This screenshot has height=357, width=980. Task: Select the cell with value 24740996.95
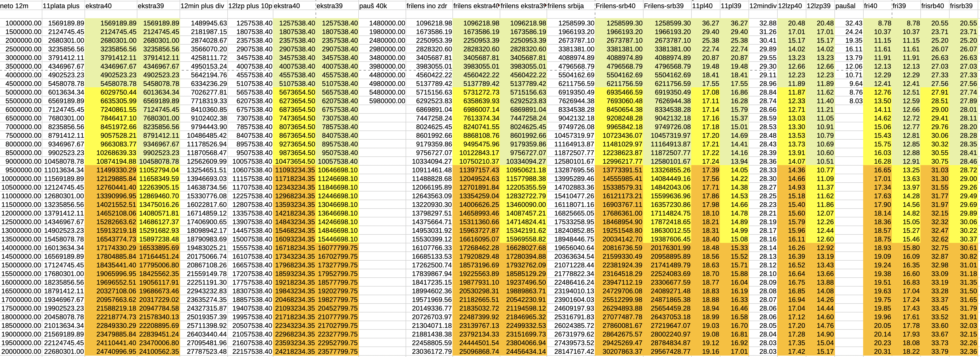(x=116, y=351)
